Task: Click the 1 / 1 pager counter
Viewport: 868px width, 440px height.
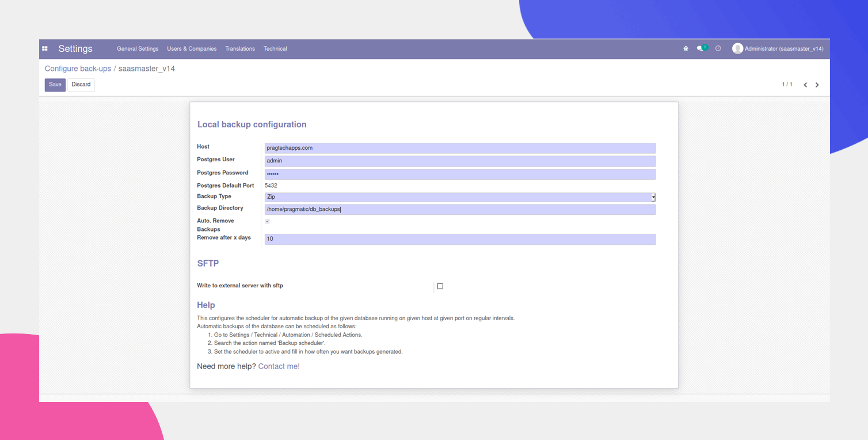Action: click(787, 85)
